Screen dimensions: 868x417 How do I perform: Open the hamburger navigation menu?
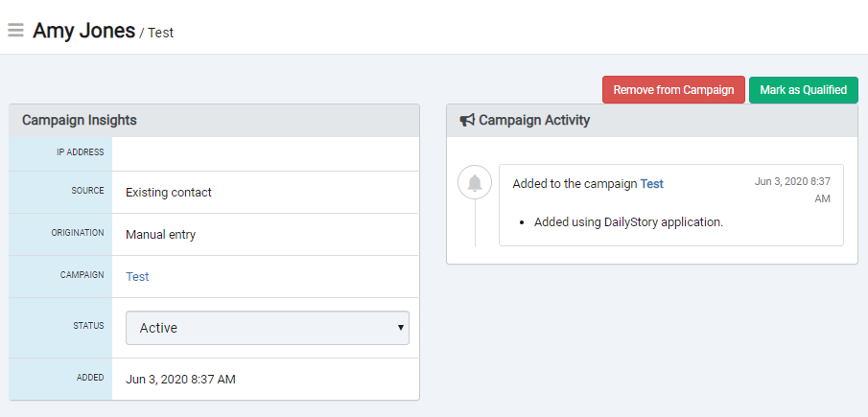(x=15, y=30)
